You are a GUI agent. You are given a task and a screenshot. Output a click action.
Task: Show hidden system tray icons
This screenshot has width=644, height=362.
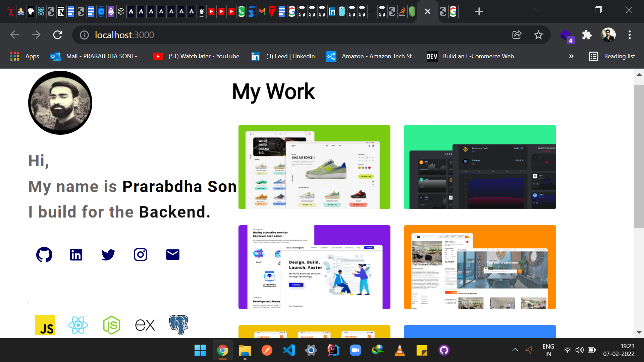click(515, 350)
